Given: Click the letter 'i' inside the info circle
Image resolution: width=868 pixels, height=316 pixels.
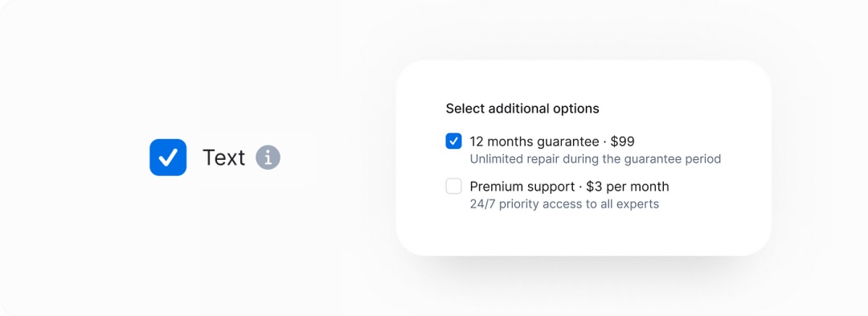Looking at the screenshot, I should (x=268, y=158).
